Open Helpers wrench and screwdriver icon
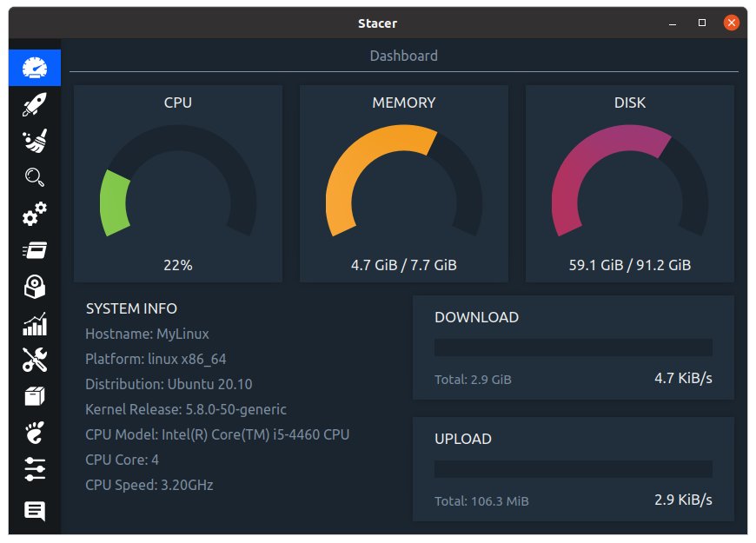 pyautogui.click(x=35, y=360)
